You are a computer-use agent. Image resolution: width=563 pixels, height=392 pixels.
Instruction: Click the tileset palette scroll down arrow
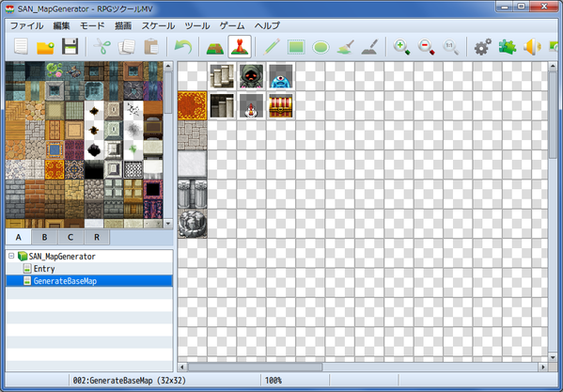168,224
